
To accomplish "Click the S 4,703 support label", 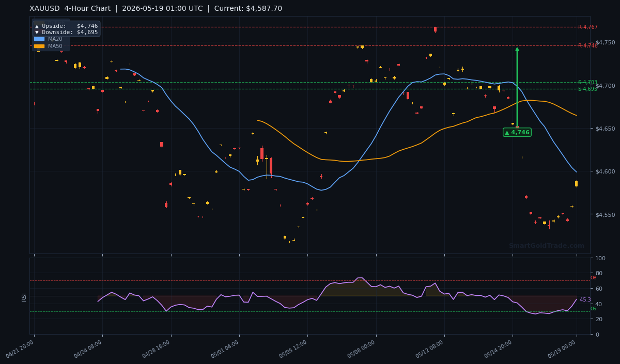I will pyautogui.click(x=587, y=82).
